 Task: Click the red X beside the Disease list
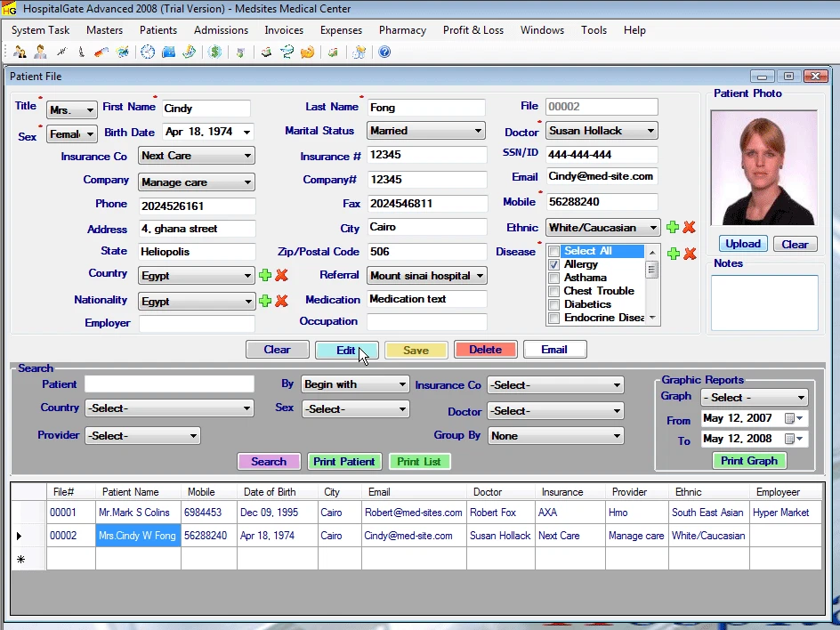click(689, 253)
